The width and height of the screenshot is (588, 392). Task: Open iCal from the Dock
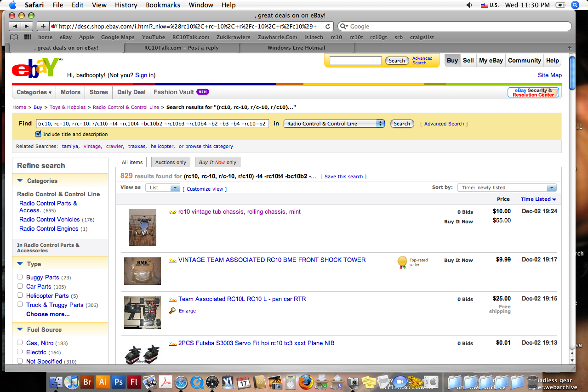pos(244,382)
